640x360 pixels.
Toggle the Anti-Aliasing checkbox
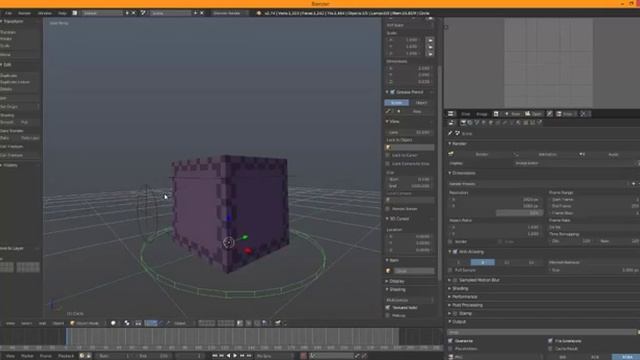[x=456, y=252]
